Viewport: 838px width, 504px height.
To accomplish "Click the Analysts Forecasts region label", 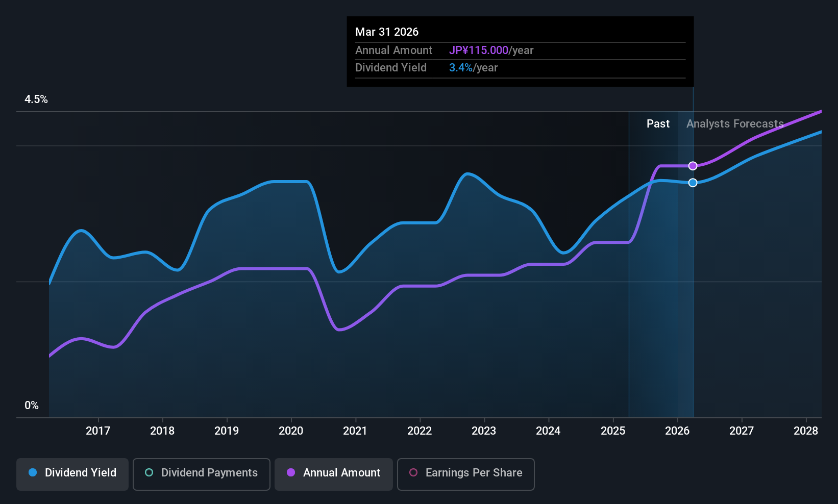I will point(735,123).
